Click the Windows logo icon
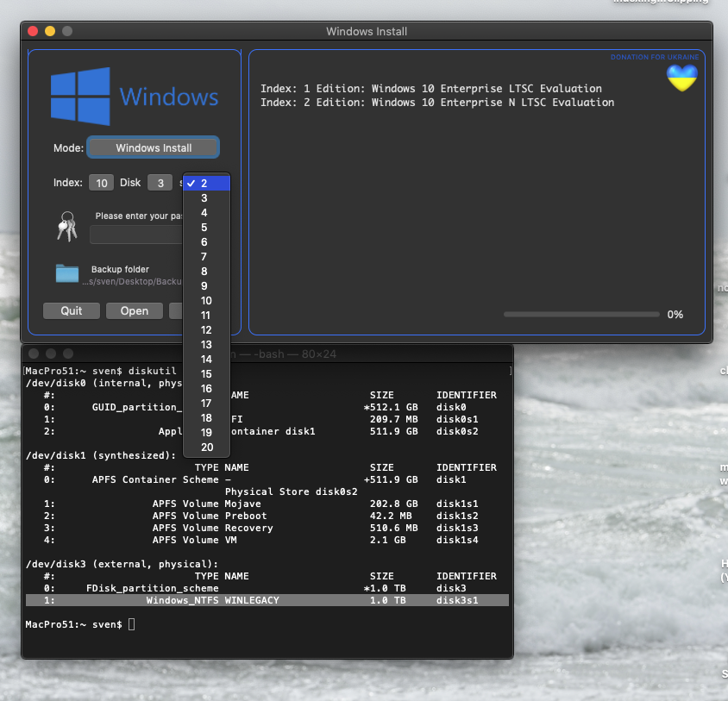This screenshot has height=701, width=728. [x=80, y=96]
